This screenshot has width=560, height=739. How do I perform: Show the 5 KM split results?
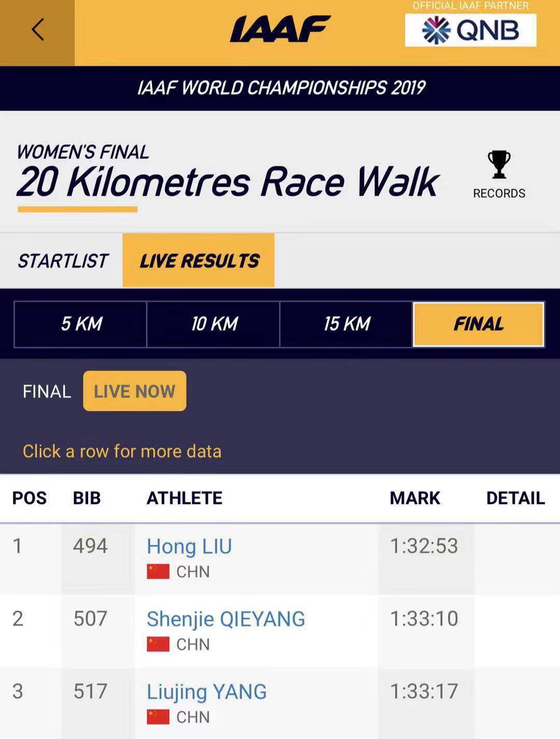[81, 324]
